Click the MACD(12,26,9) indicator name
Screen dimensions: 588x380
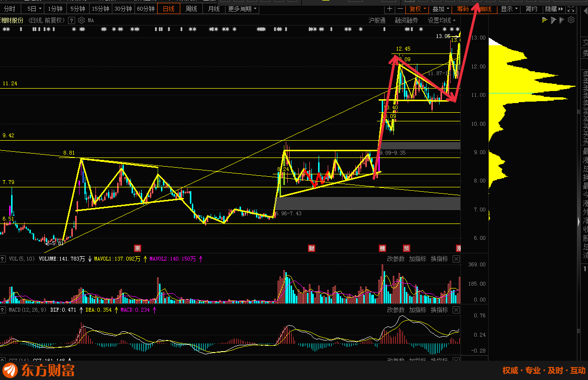point(27,310)
